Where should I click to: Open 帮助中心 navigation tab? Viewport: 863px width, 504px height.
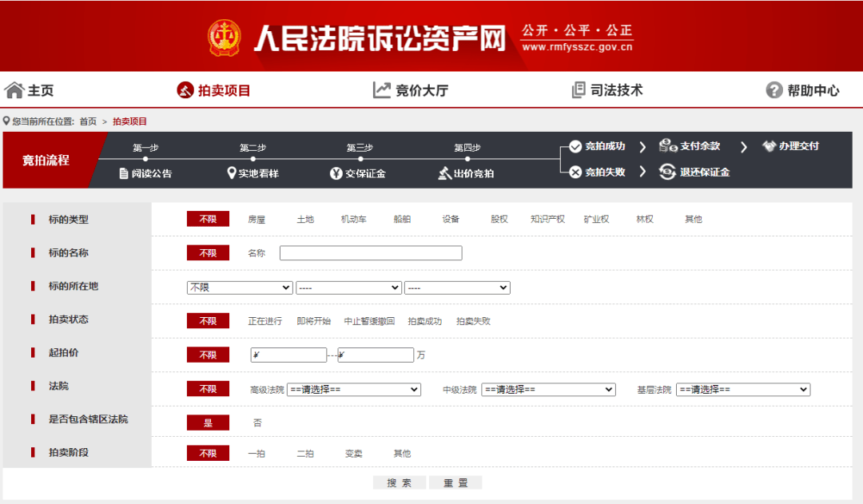[x=813, y=90]
